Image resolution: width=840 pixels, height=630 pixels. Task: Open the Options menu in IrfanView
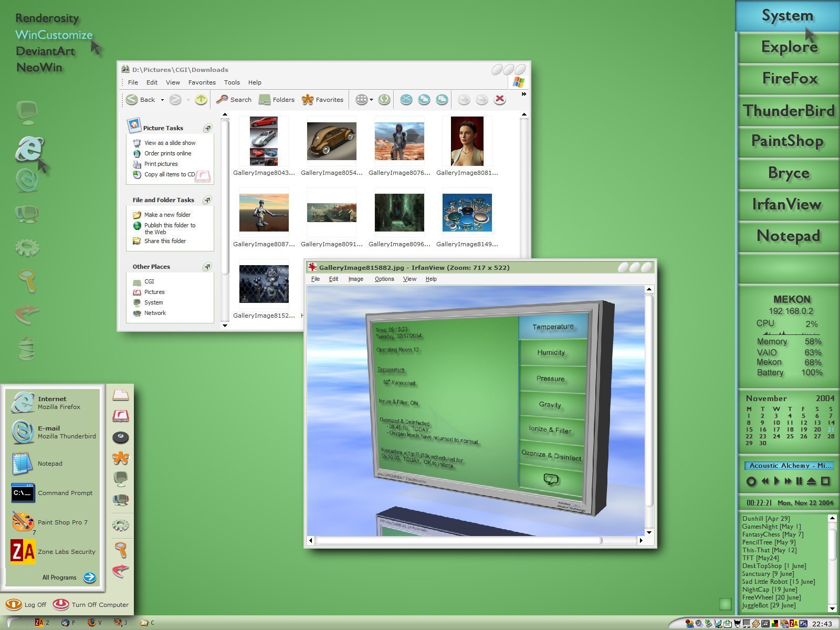coord(384,279)
